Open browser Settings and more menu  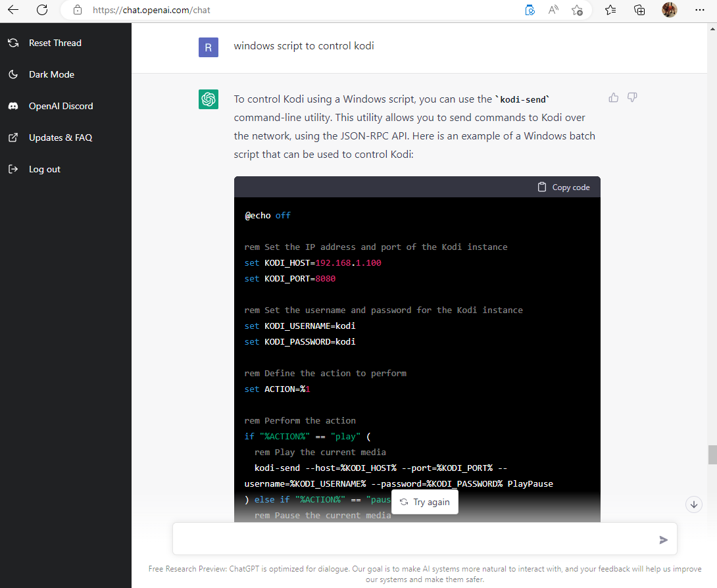[700, 10]
